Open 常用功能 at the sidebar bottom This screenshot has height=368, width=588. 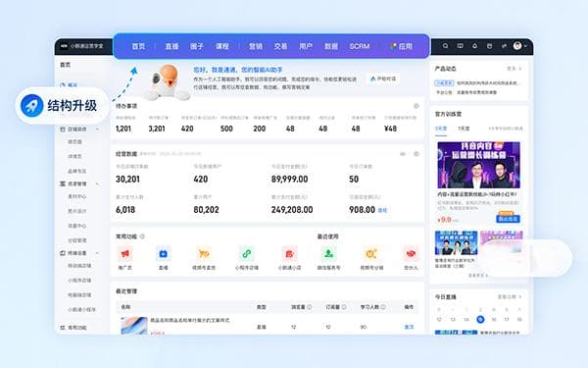(76, 328)
